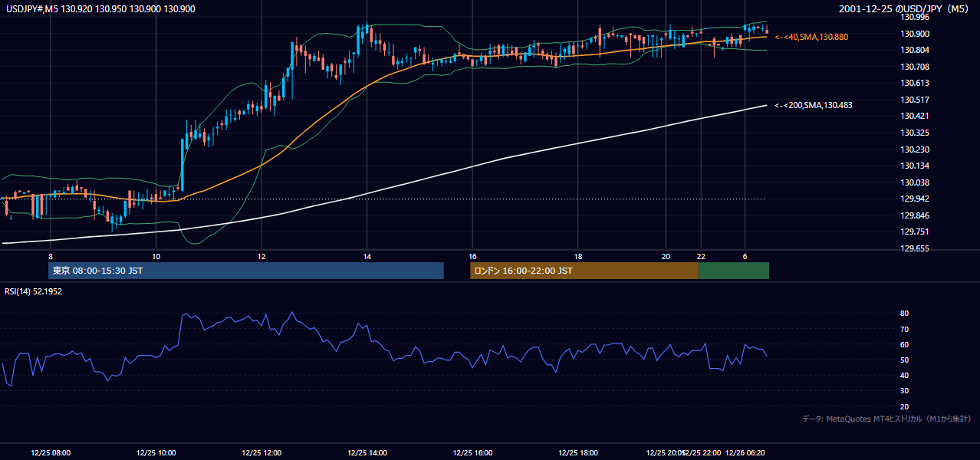
Task: Click hour label 16 under the price chart
Action: 472,256
